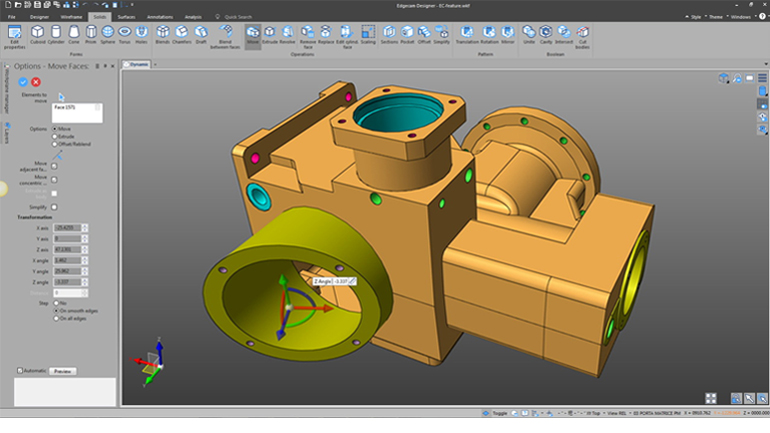Switch to the Designer tab
This screenshot has height=433, width=770.
tap(39, 17)
